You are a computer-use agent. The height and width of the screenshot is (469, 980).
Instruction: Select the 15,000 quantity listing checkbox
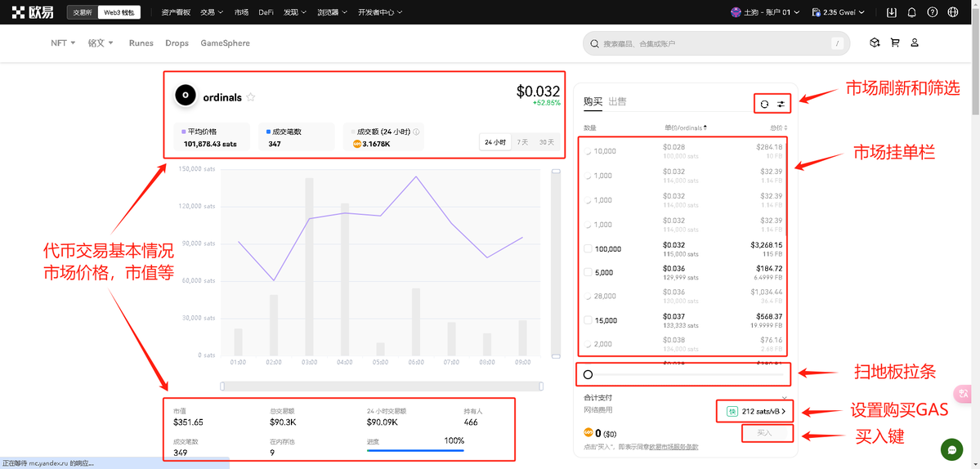coord(588,320)
